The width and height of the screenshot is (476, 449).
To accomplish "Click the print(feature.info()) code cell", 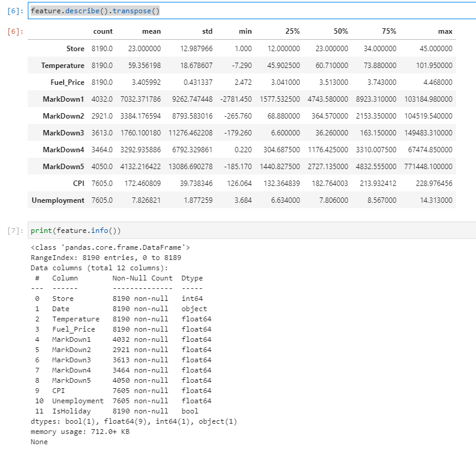I will coord(252,231).
